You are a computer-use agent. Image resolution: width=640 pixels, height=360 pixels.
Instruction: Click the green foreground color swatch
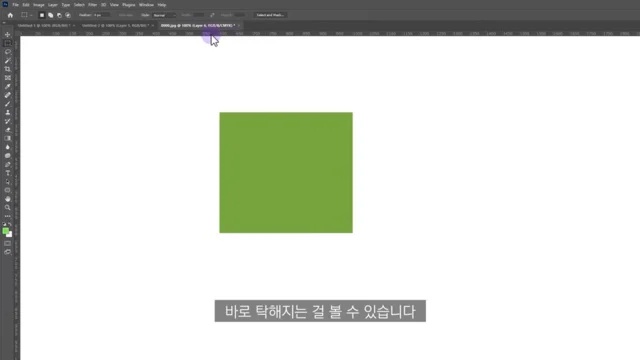pos(5,231)
